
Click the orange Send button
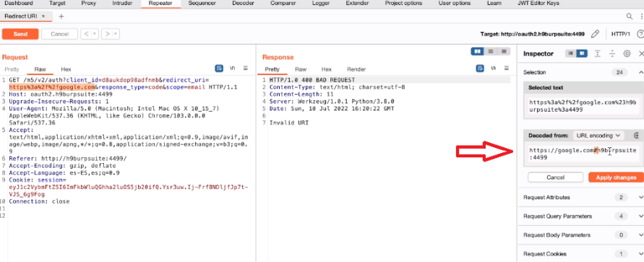[x=20, y=34]
